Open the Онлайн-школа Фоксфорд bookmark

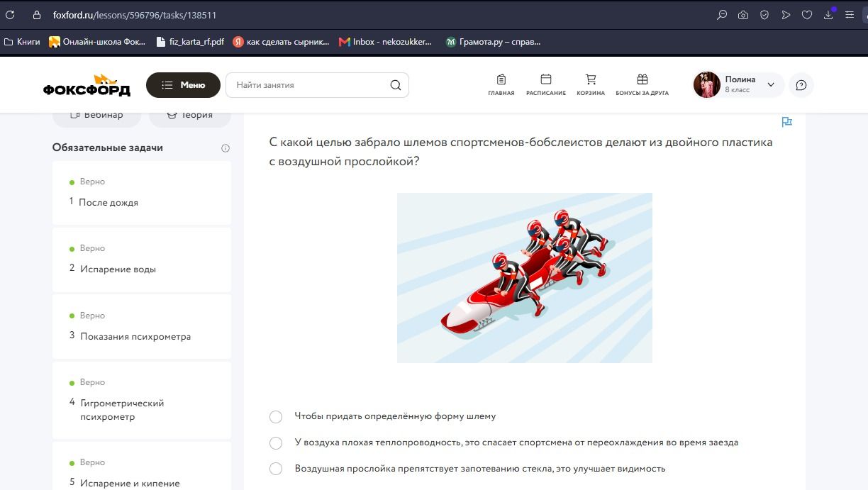[x=97, y=42]
